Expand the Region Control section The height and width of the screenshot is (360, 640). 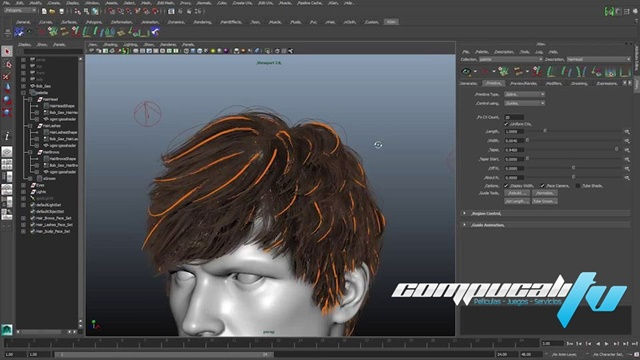coord(464,213)
